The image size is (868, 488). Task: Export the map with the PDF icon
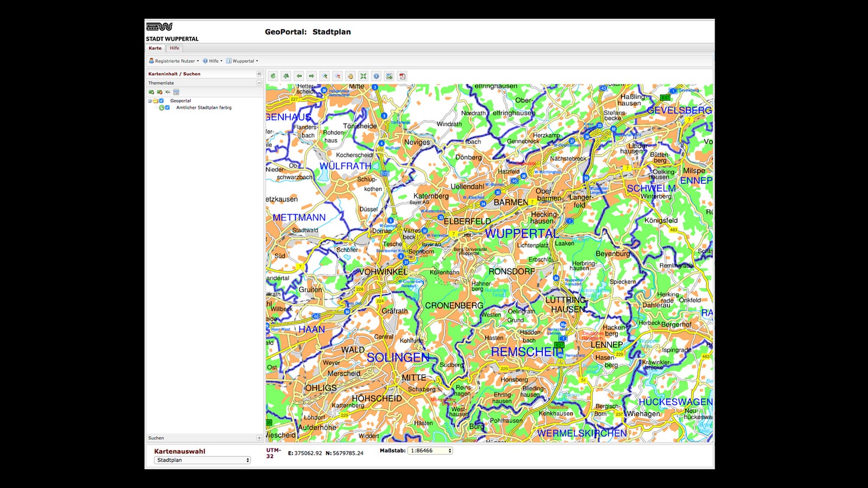tap(402, 76)
